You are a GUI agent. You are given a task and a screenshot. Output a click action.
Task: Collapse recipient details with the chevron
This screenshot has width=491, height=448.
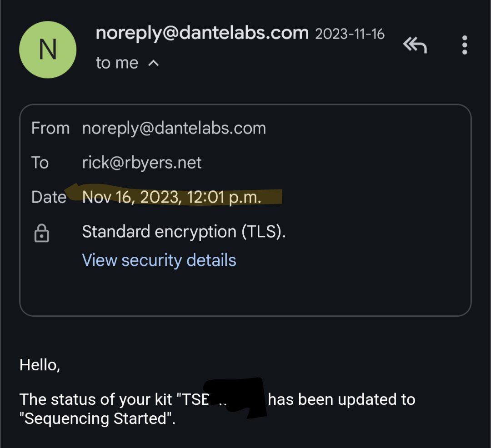pos(154,64)
